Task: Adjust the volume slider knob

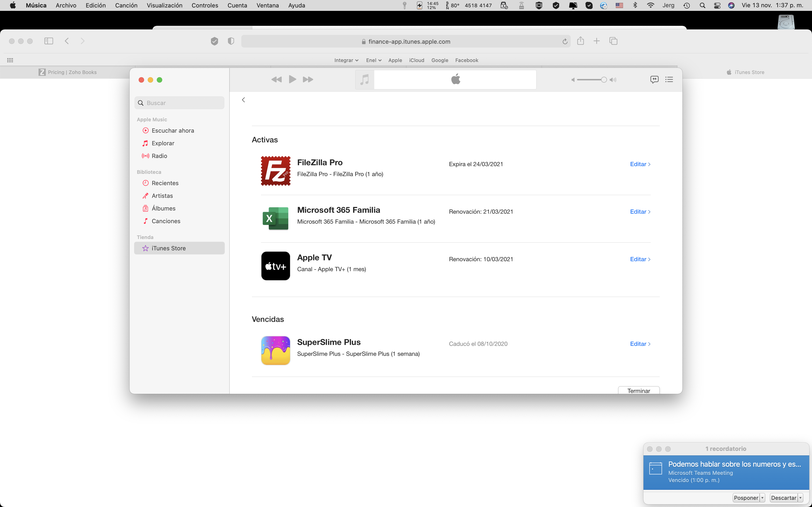Action: (604, 79)
